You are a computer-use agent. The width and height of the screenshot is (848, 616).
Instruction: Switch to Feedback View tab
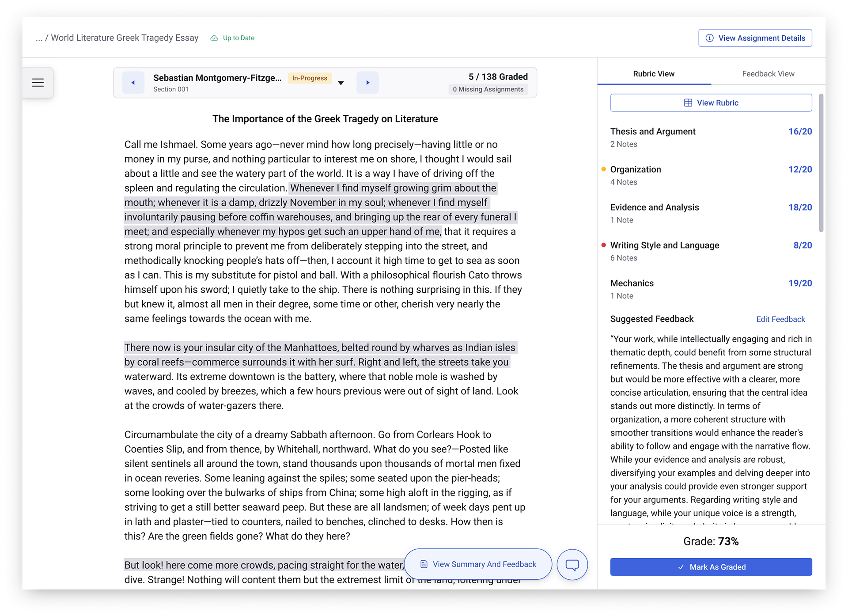pos(768,74)
